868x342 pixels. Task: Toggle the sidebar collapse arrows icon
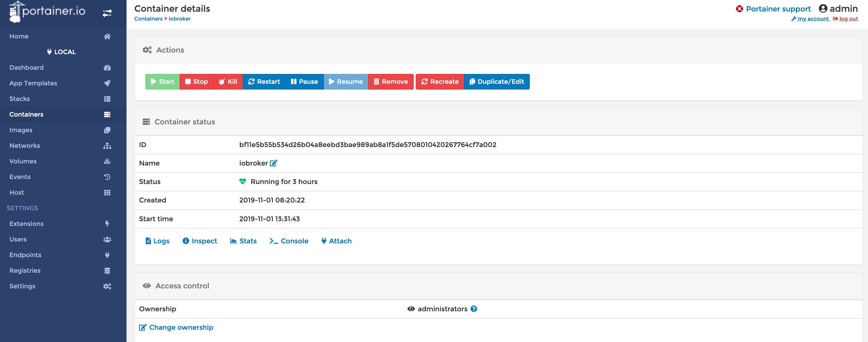pyautogui.click(x=107, y=13)
